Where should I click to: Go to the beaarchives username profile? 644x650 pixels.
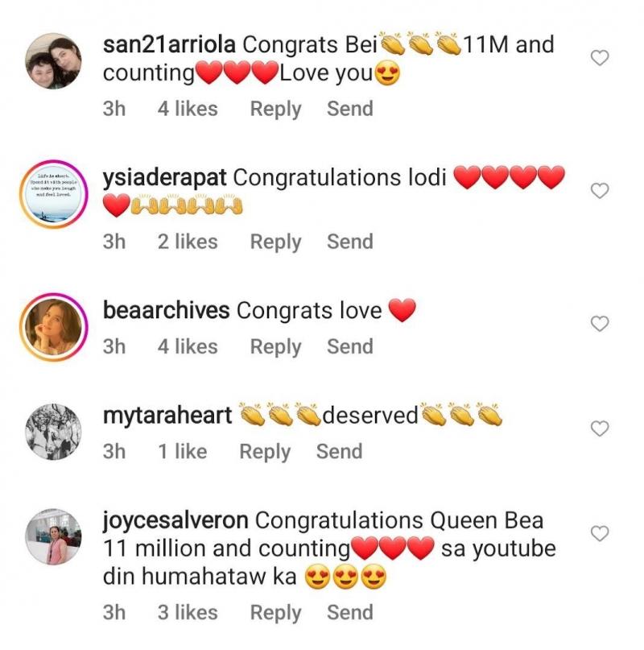pos(167,310)
